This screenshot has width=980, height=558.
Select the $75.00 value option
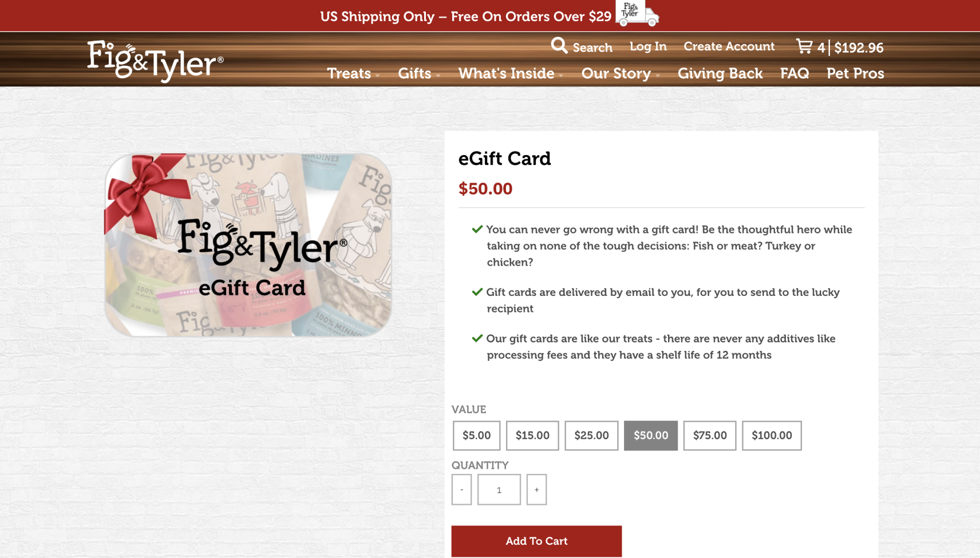pos(710,436)
